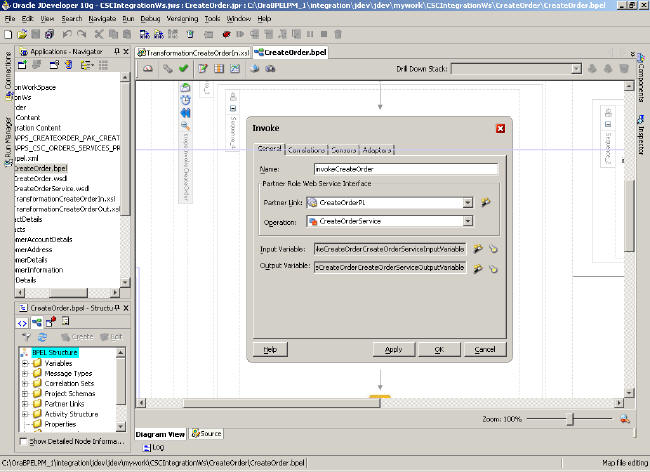Click the Input Variable text field
Image resolution: width=650 pixels, height=472 pixels.
[390, 249]
